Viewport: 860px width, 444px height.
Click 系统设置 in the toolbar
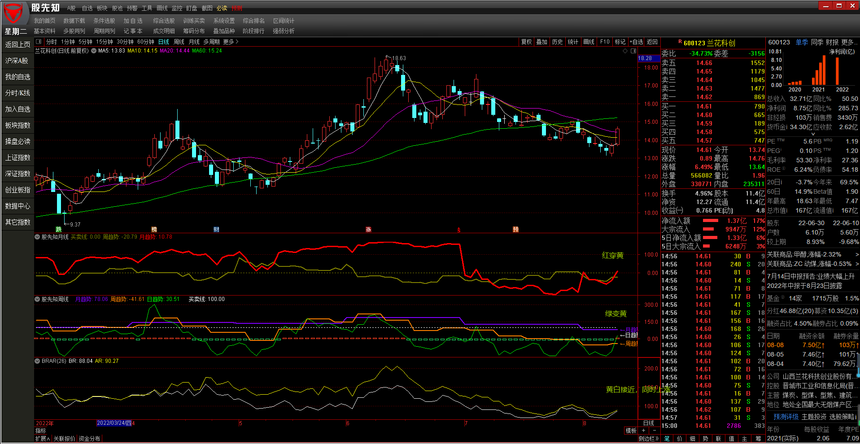pyautogui.click(x=224, y=21)
